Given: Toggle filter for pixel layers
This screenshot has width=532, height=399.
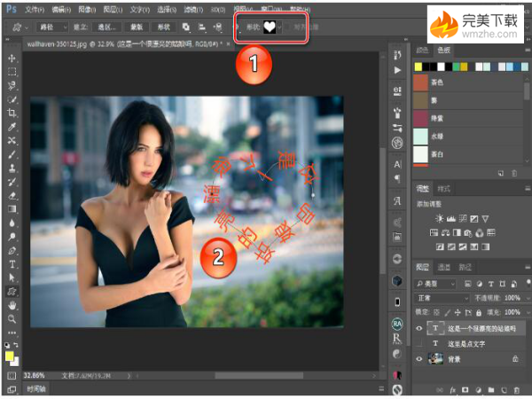Looking at the screenshot, I should point(468,284).
